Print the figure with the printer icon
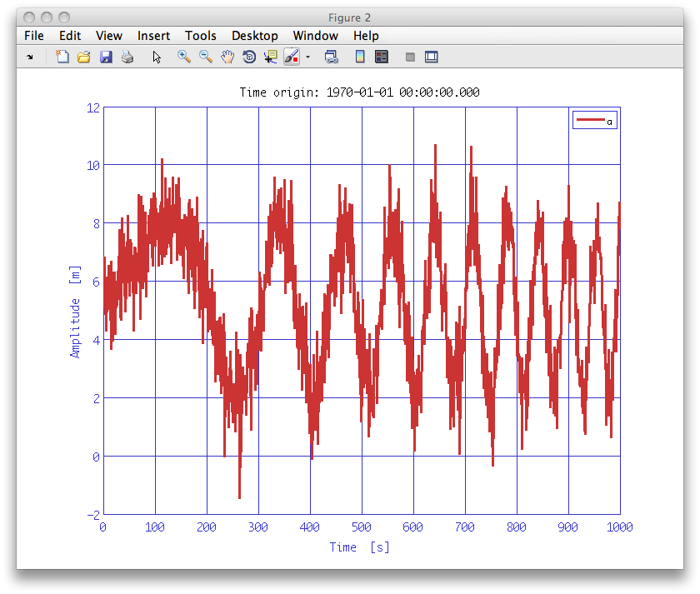Image resolution: width=700 pixels, height=594 pixels. [127, 57]
